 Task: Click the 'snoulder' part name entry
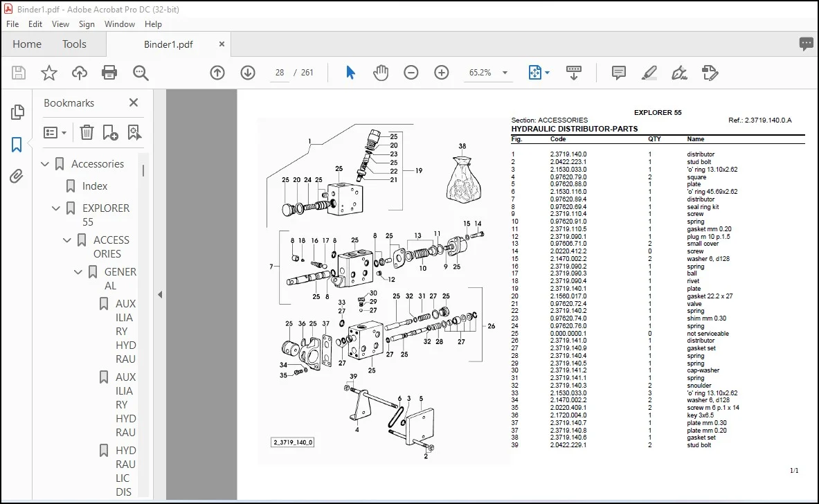pyautogui.click(x=699, y=386)
